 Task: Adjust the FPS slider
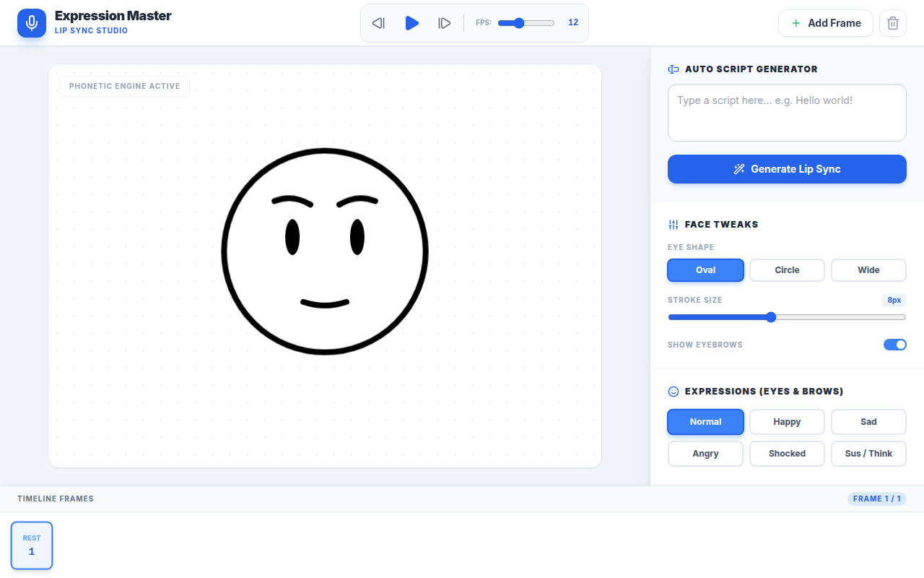[526, 23]
